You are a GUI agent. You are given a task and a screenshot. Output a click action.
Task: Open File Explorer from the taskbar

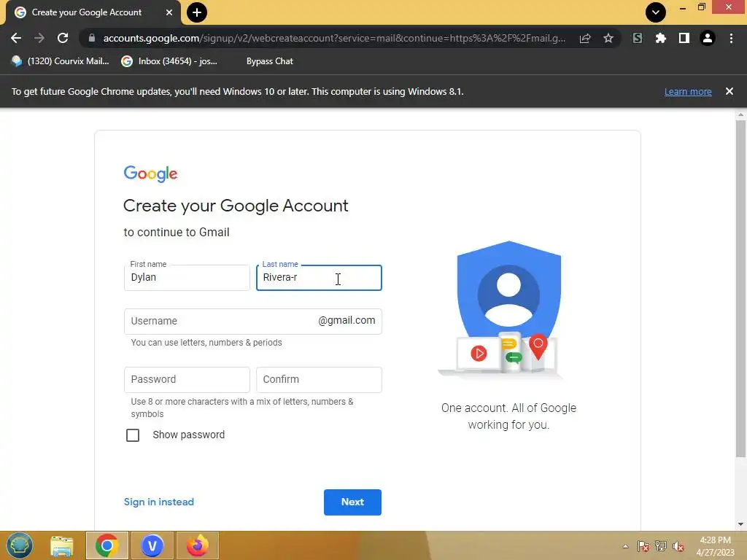[x=62, y=545]
